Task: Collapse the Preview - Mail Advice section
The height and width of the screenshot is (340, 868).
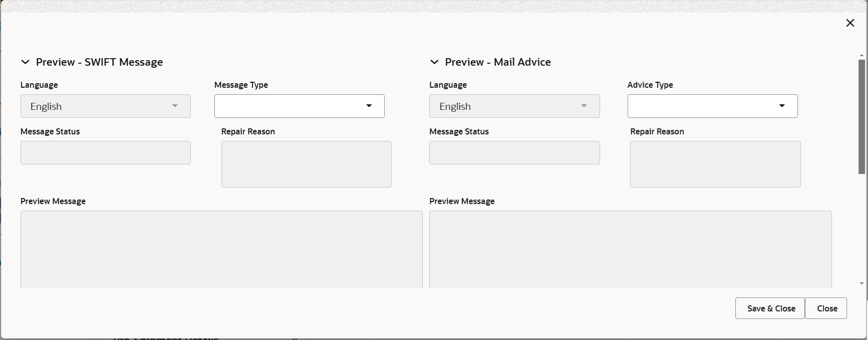Action: 434,62
